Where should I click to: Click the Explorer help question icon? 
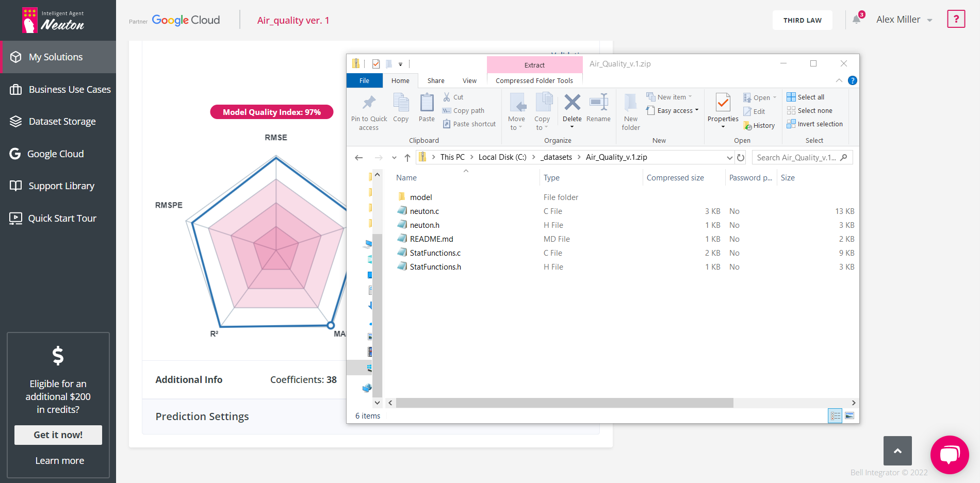[853, 80]
